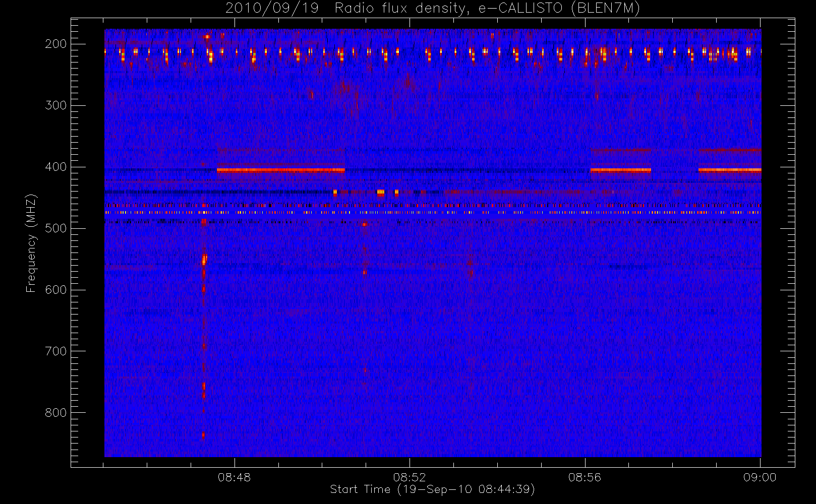This screenshot has height=504, width=816.
Task: Select the 600 frequency tick label
Action: click(x=56, y=290)
